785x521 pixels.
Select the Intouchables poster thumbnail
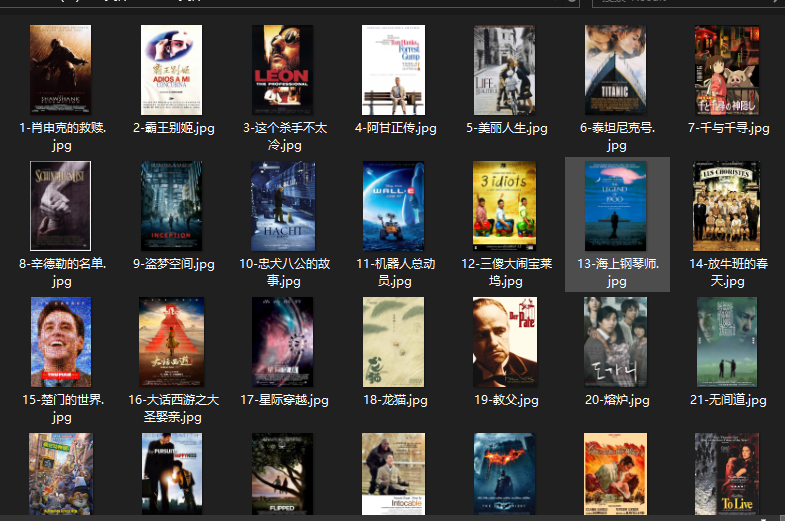pos(394,474)
